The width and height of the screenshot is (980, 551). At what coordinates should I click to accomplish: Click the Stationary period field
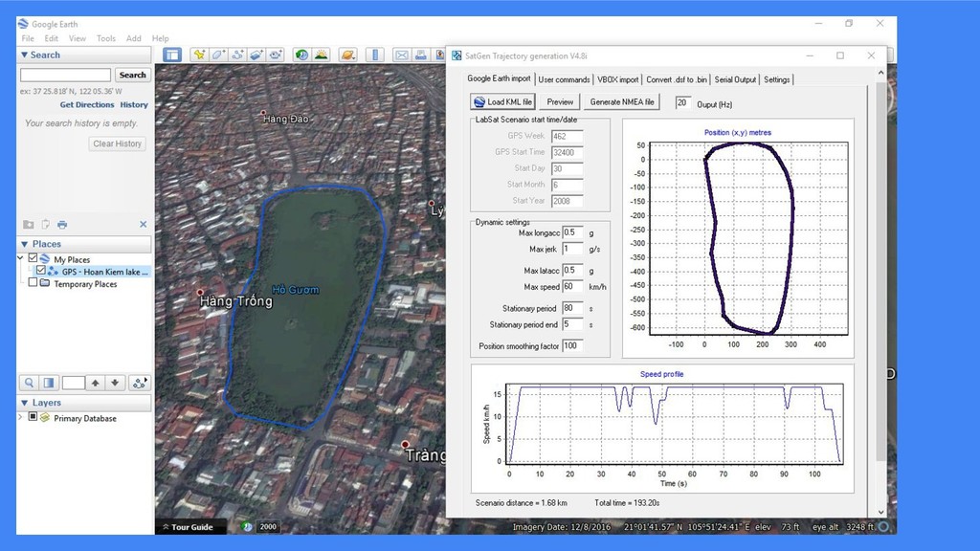pos(572,308)
